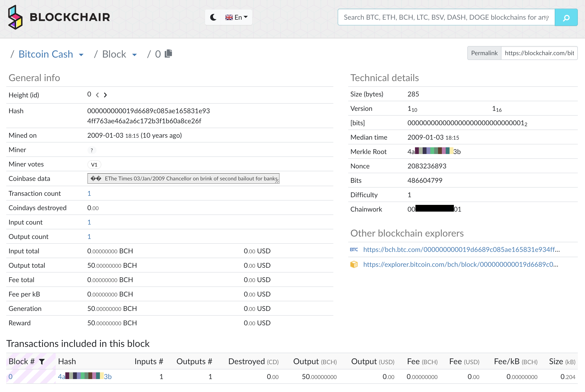Open the Input count value 1 link

(x=89, y=222)
